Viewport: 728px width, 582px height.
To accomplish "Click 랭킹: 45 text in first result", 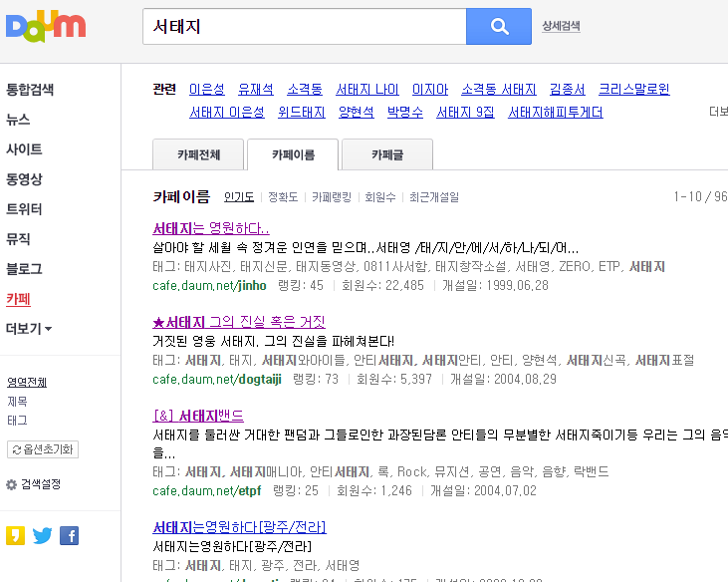I will pyautogui.click(x=301, y=286).
